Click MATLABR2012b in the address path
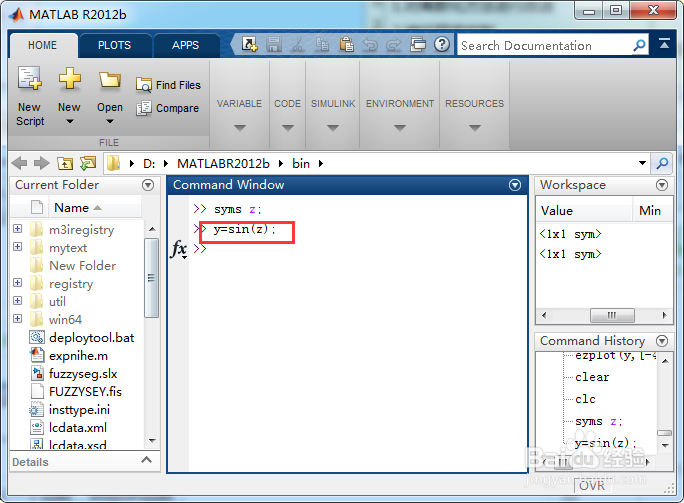 pos(223,164)
